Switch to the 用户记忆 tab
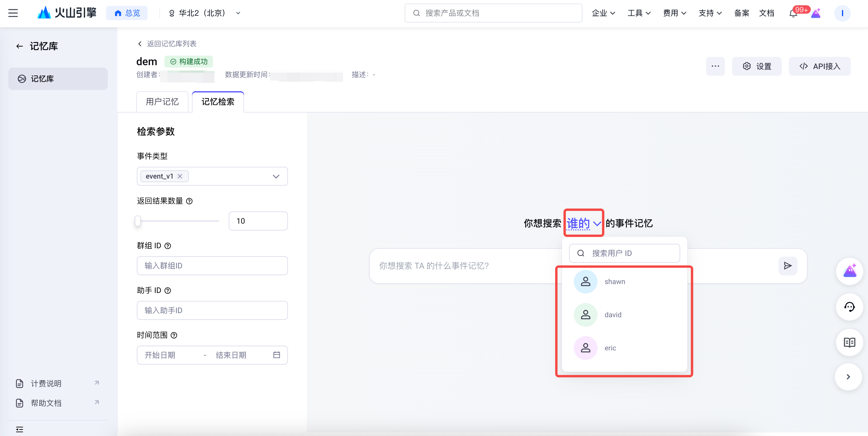 pos(162,102)
